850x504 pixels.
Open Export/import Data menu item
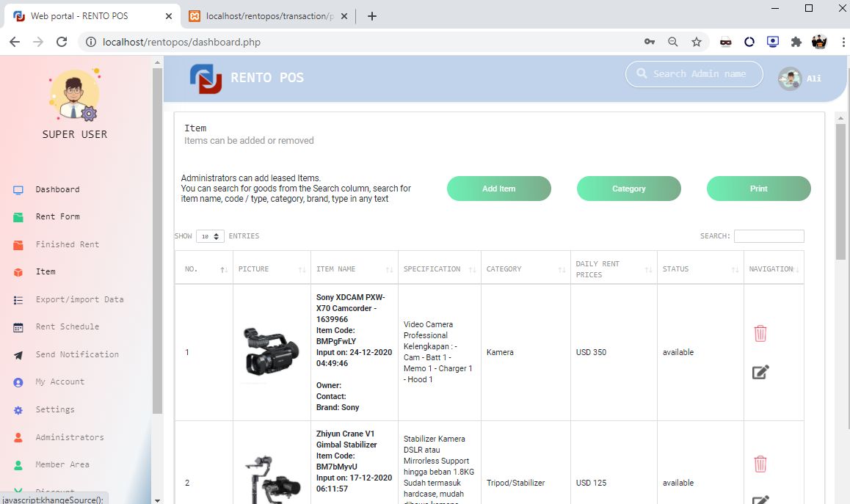coord(80,299)
